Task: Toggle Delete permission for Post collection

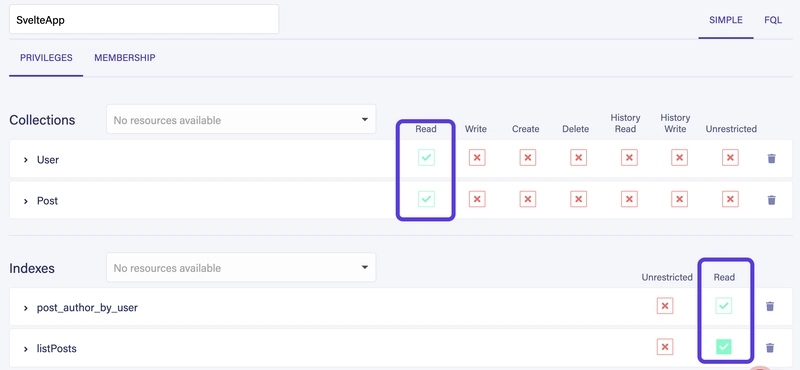Action: tap(578, 199)
